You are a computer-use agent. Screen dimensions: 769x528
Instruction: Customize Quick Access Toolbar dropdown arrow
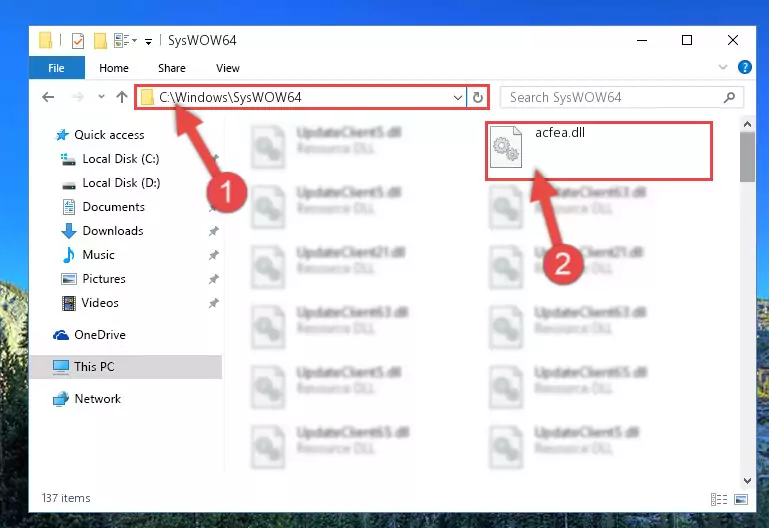pos(148,42)
